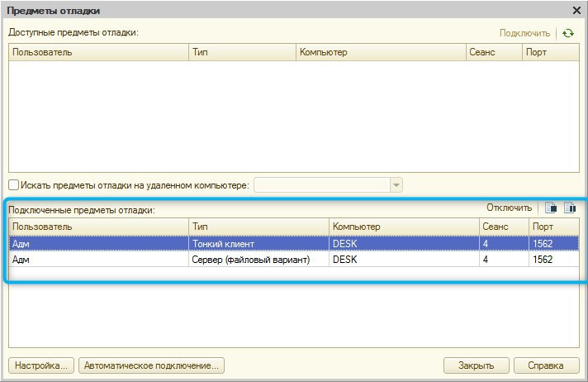Click Порт header in connected items table
The width and height of the screenshot is (588, 382).
[554, 227]
